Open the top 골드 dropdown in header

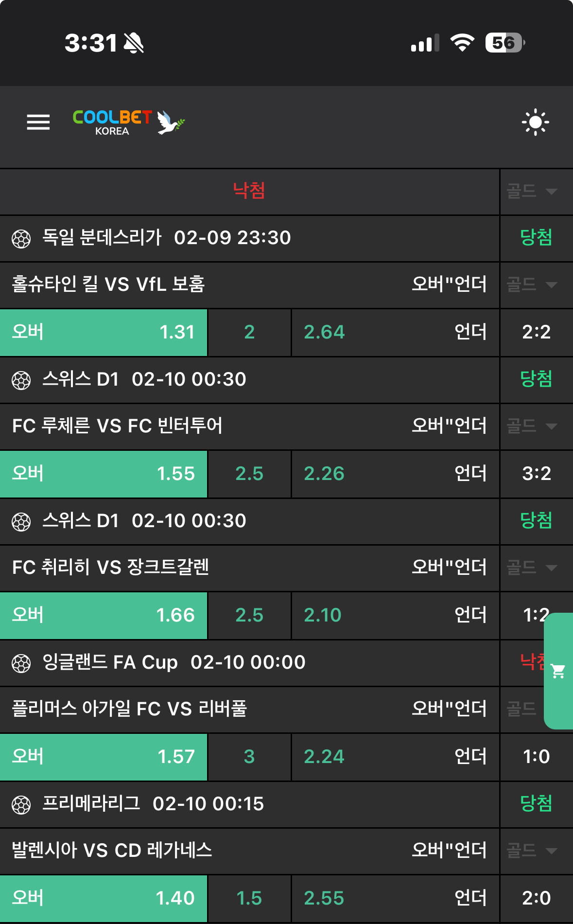[x=532, y=191]
